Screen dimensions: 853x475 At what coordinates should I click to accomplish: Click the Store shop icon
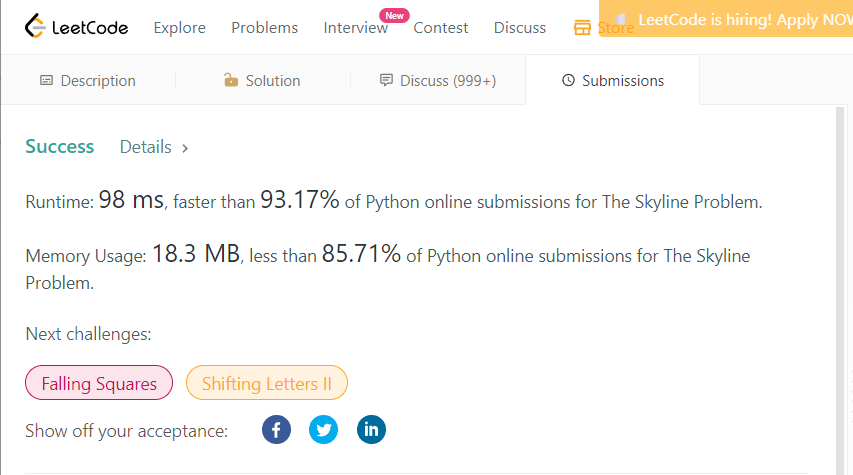pos(582,28)
